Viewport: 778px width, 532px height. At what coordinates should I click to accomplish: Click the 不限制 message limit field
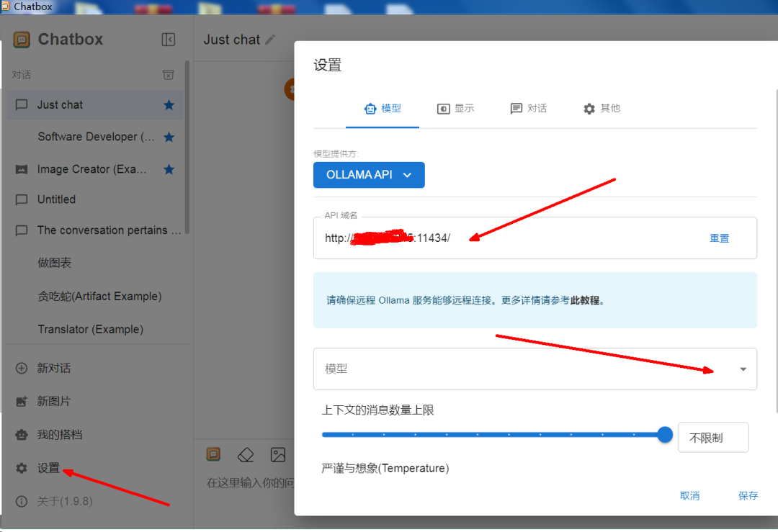click(x=713, y=437)
